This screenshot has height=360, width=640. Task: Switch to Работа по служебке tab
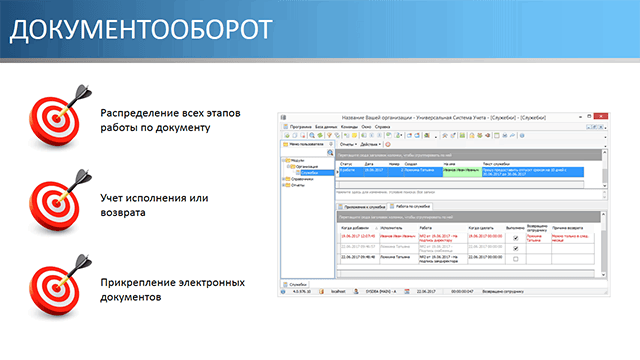click(410, 207)
